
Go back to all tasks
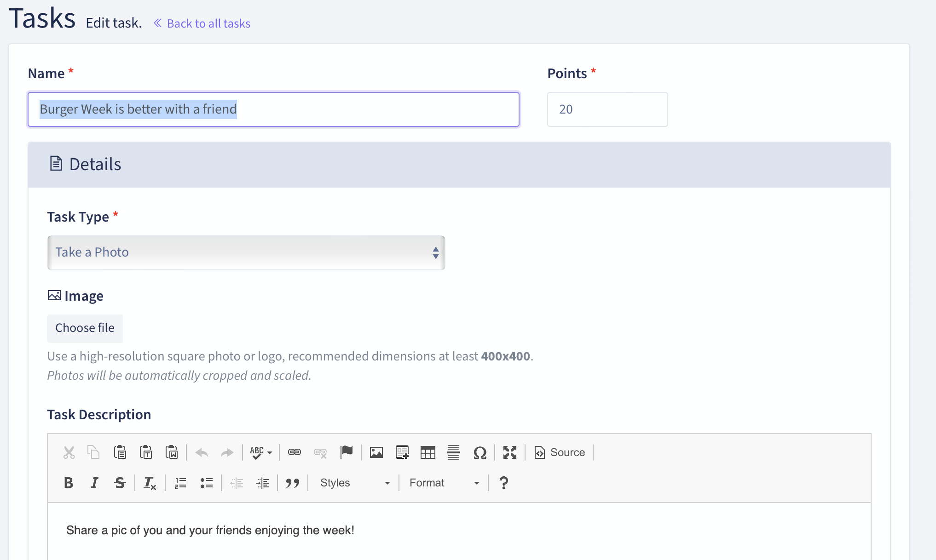pyautogui.click(x=202, y=23)
